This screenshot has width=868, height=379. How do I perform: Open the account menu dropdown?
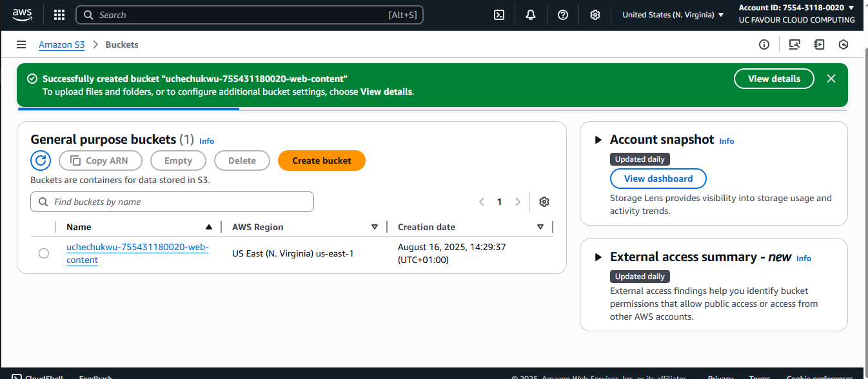[796, 14]
